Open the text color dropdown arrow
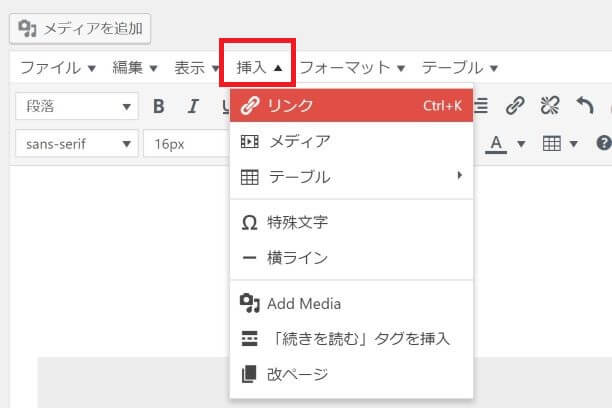This screenshot has width=612, height=408. pos(521,144)
